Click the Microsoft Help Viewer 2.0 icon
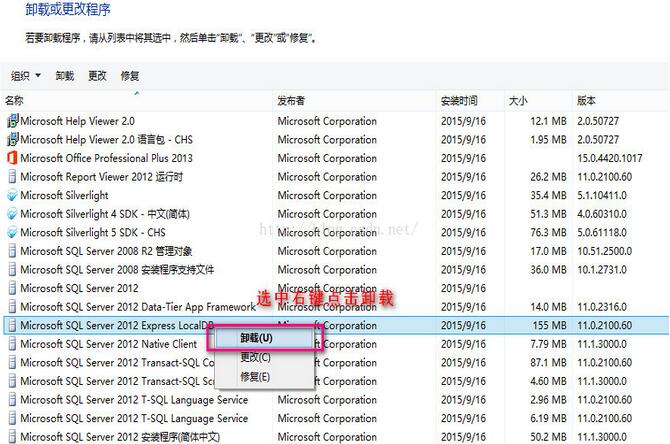This screenshot has width=670, height=444. point(12,121)
